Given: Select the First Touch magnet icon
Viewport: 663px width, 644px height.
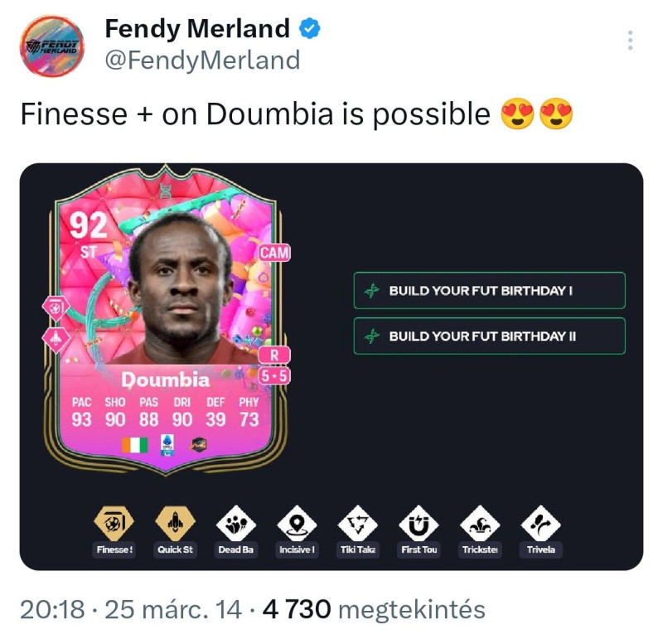Looking at the screenshot, I should click(419, 524).
